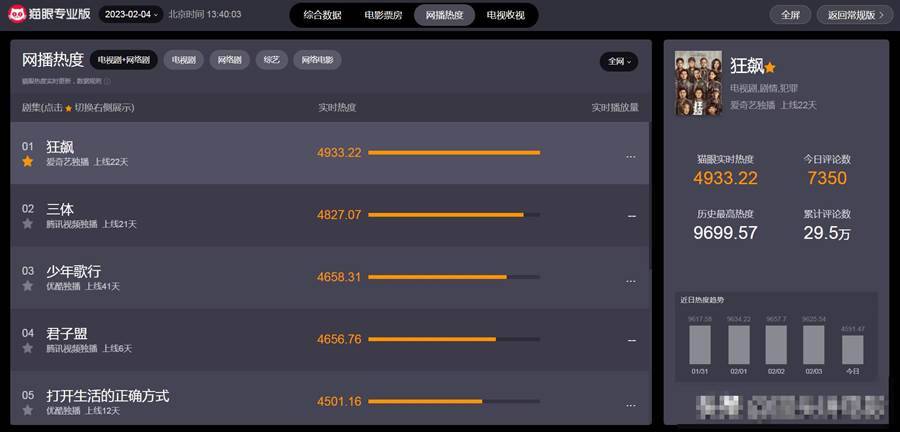
Task: Click the 02/03 bar in trend chart
Action: [814, 345]
